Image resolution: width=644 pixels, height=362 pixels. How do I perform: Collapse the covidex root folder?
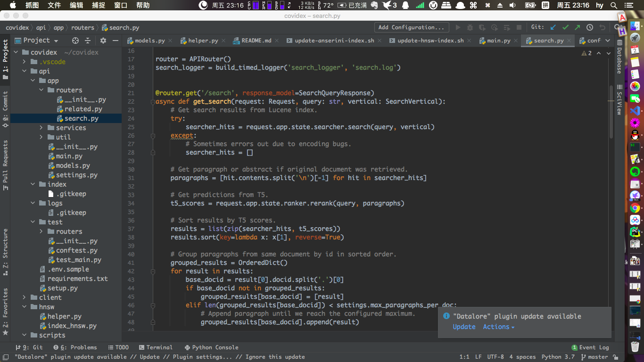pos(17,52)
